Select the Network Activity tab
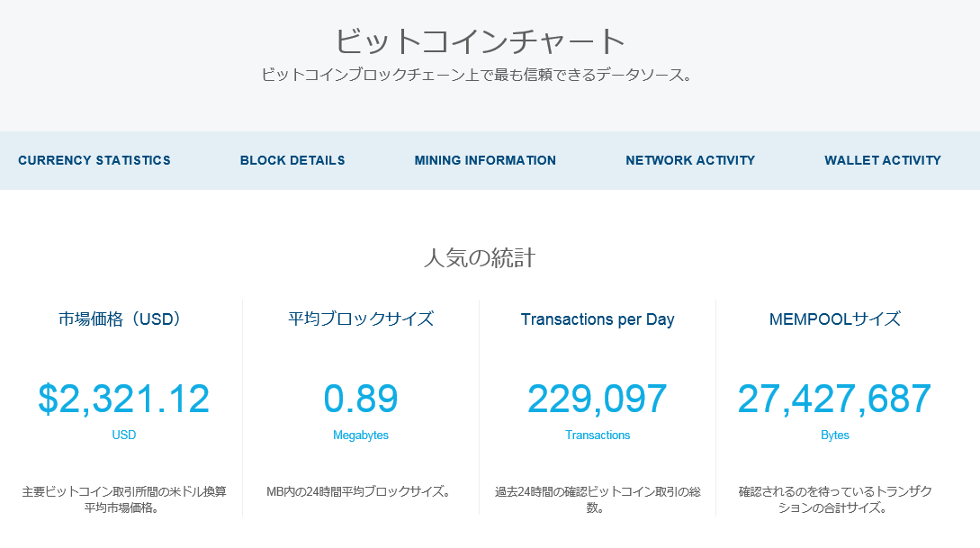The width and height of the screenshot is (980, 548). pos(690,160)
